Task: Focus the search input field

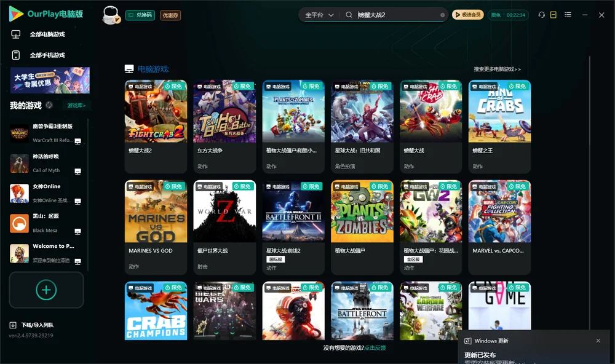Action: coord(397,15)
